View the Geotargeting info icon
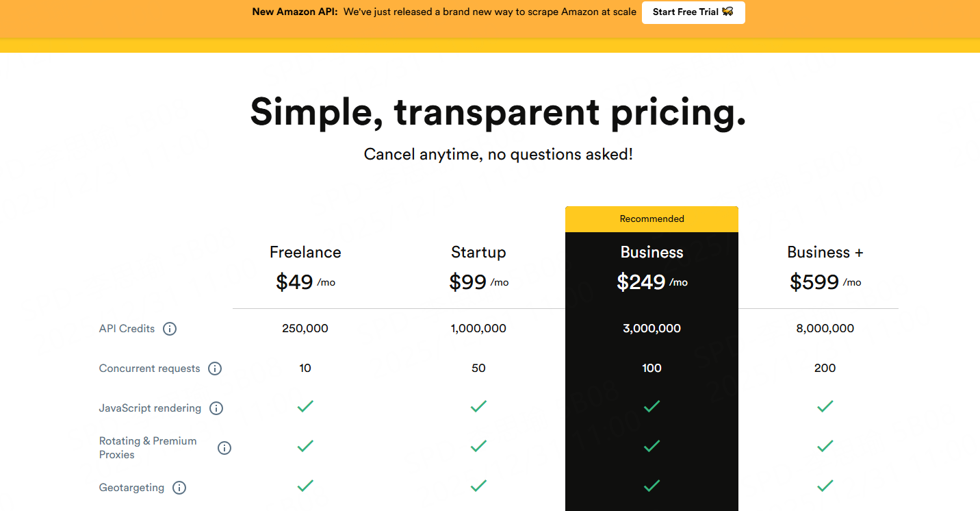 coord(179,487)
